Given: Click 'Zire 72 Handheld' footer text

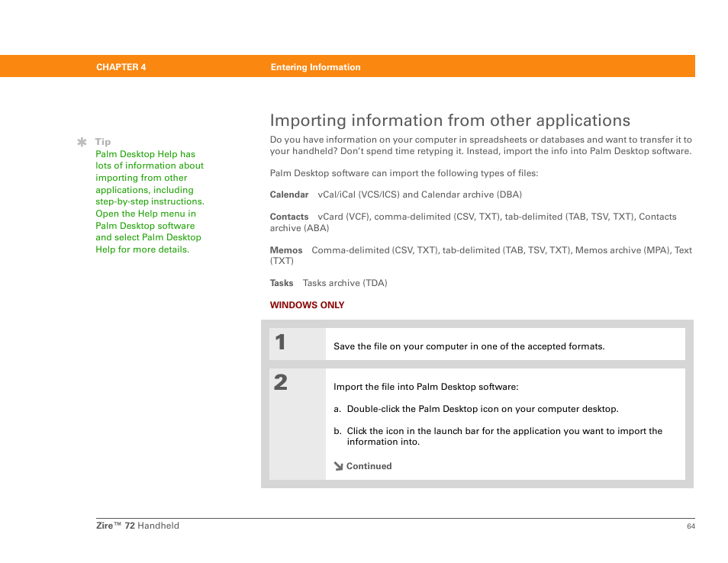Looking at the screenshot, I should (137, 526).
